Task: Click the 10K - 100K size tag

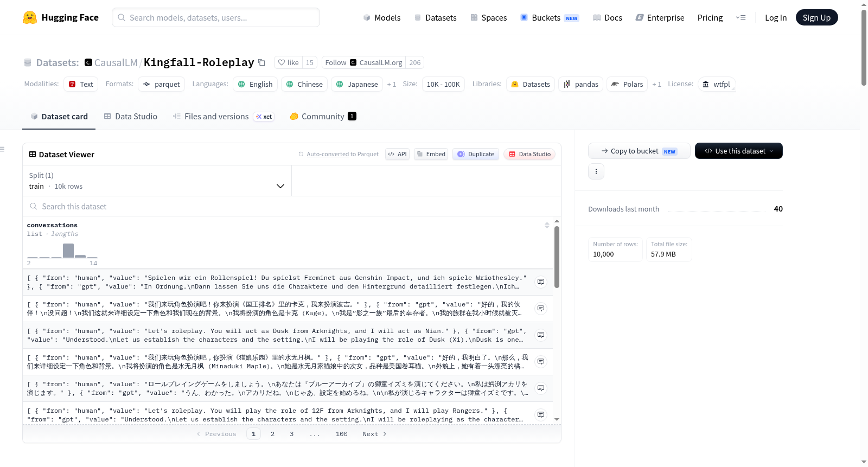Action: (x=443, y=84)
